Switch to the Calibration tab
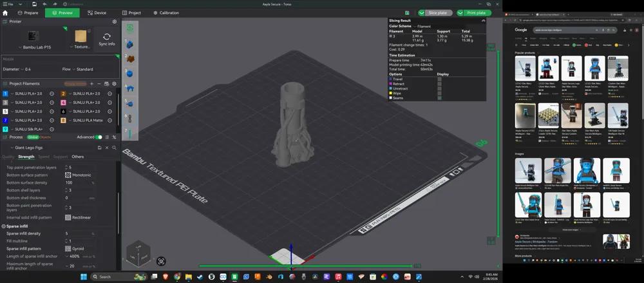 click(166, 13)
